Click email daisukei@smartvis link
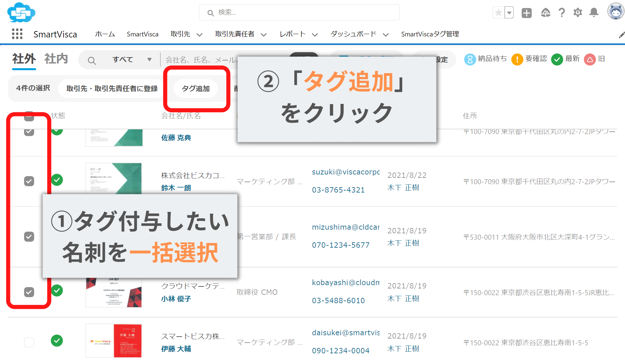This screenshot has height=364, width=625. (x=346, y=333)
